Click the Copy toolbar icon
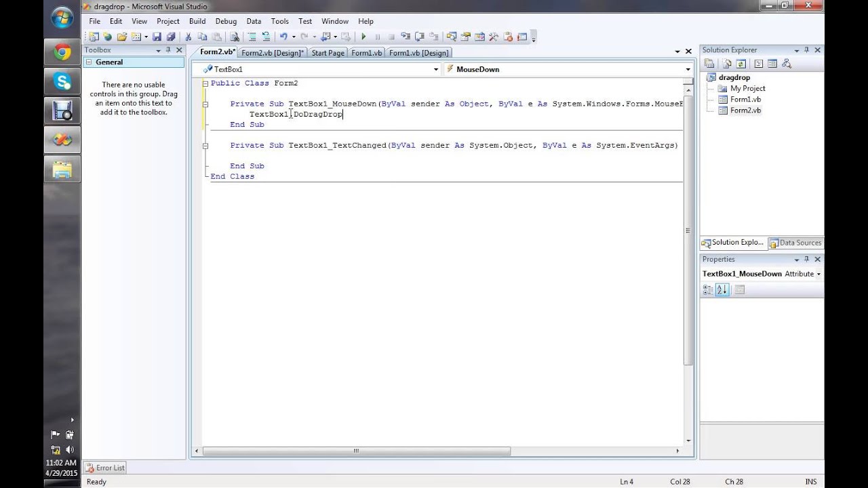868x488 pixels. (x=202, y=37)
